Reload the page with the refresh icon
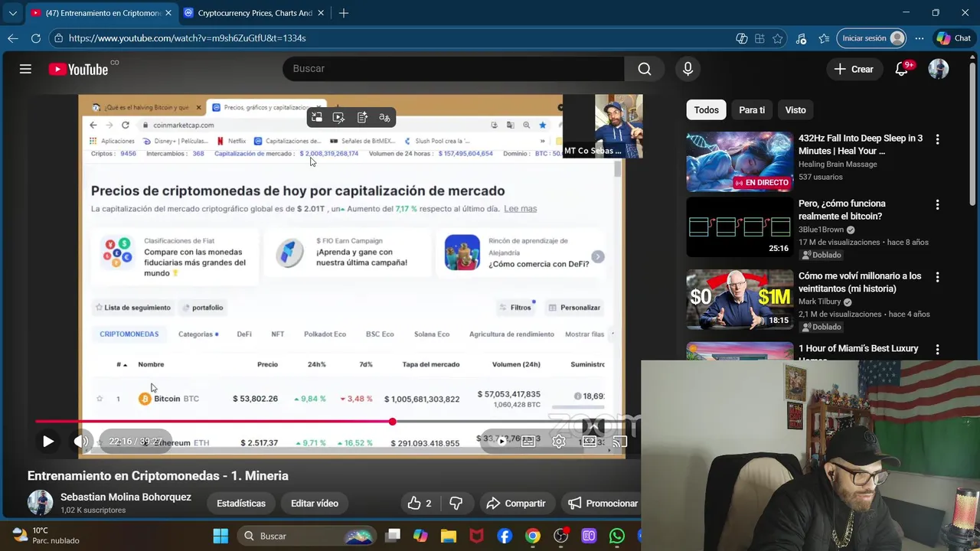Screen dimensions: 980x551 [x=36, y=38]
